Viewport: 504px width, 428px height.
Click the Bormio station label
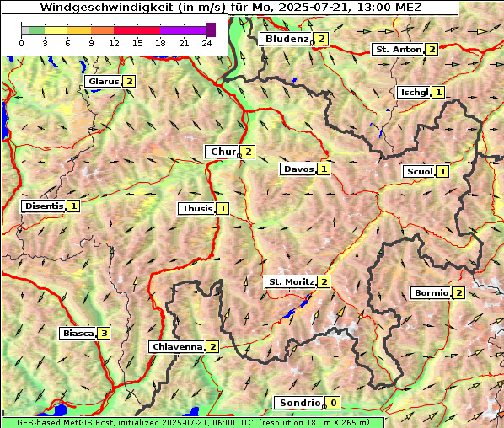pyautogui.click(x=431, y=293)
